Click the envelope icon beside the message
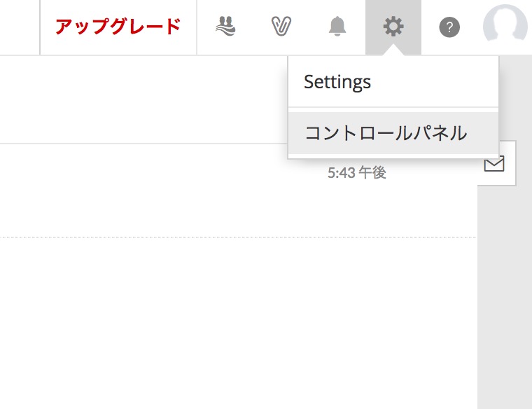This screenshot has width=532, height=409. click(x=494, y=164)
